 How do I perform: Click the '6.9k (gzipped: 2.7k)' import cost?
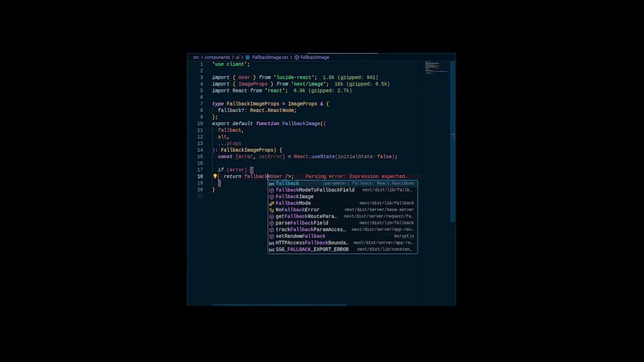[323, 90]
